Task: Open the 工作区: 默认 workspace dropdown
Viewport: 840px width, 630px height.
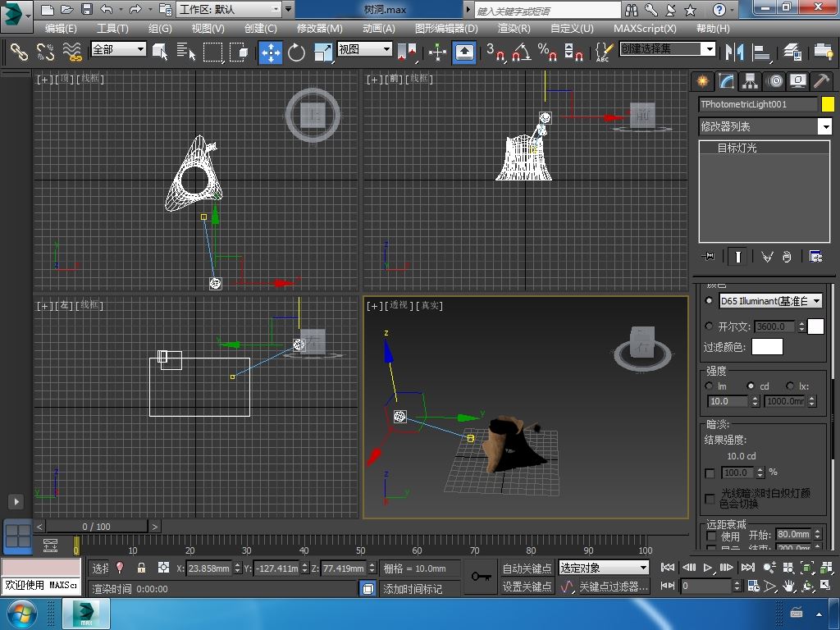Action: pos(230,9)
